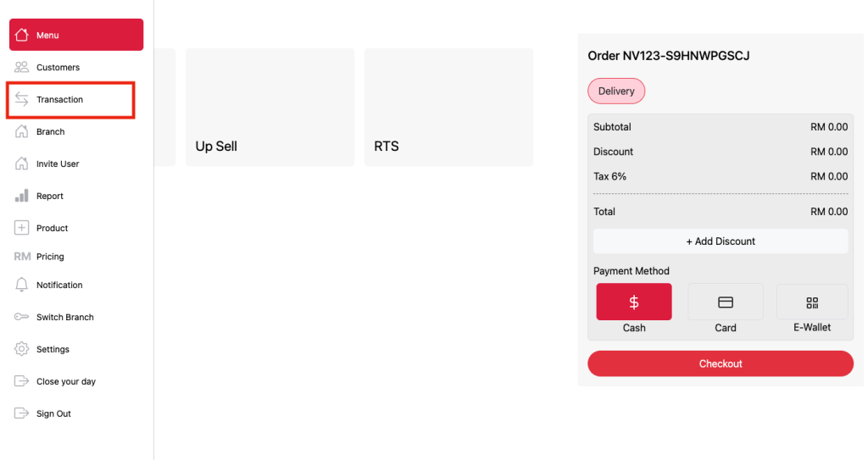Click the bar chart Report icon
Viewport: 868px width, 460px height.
point(21,196)
